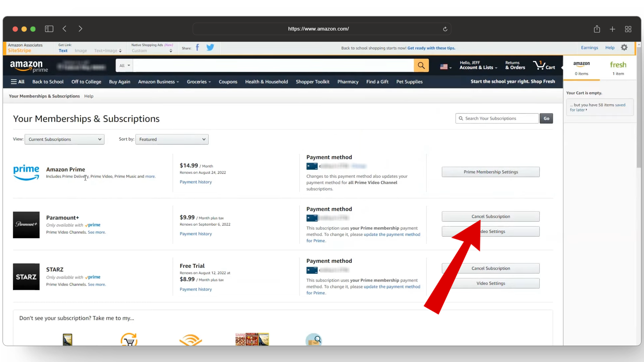
Task: Click the orange search magnifier button
Action: [x=421, y=65]
